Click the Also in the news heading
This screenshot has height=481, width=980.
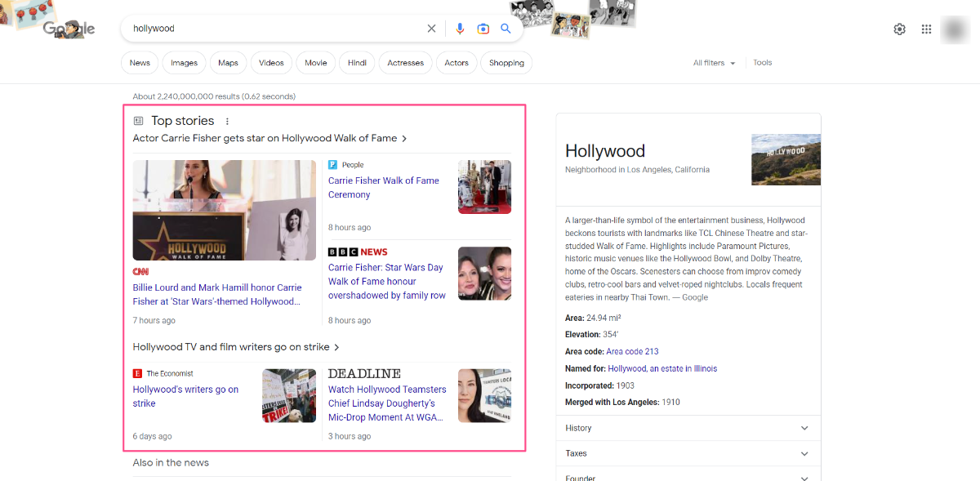click(x=171, y=462)
